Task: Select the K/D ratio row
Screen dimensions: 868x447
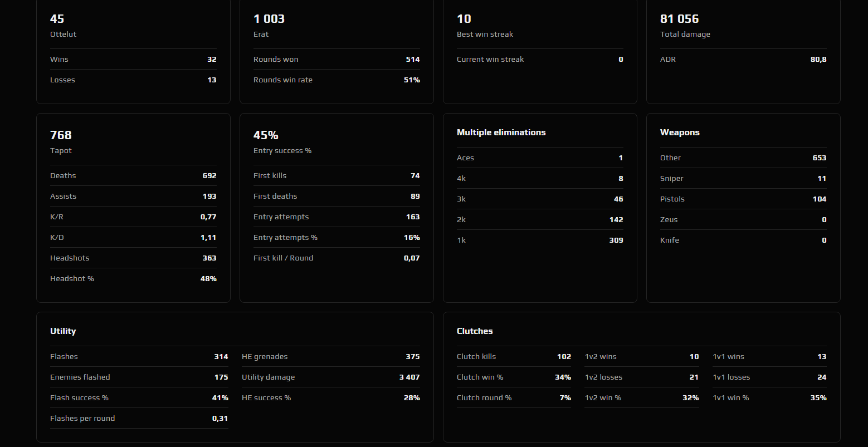Action: coord(133,238)
